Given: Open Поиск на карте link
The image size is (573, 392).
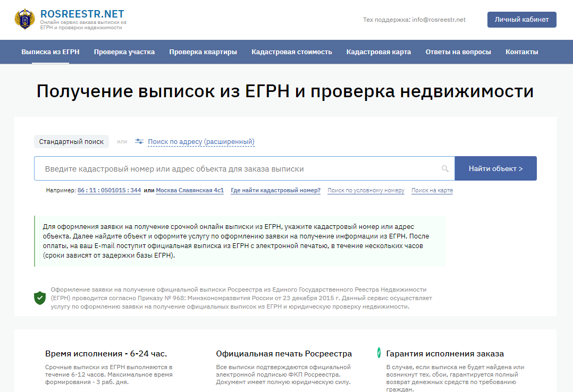Looking at the screenshot, I should pos(432,191).
